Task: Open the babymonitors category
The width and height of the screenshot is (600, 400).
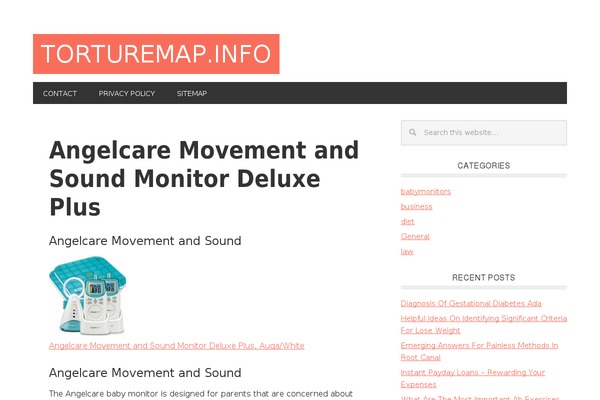Action: point(426,191)
